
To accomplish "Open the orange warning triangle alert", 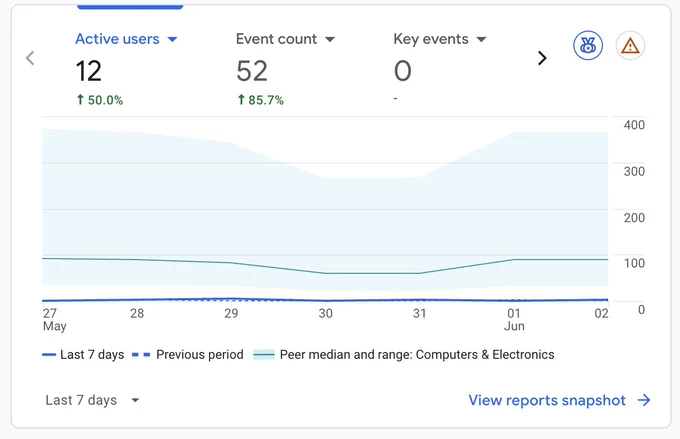I will (x=630, y=45).
